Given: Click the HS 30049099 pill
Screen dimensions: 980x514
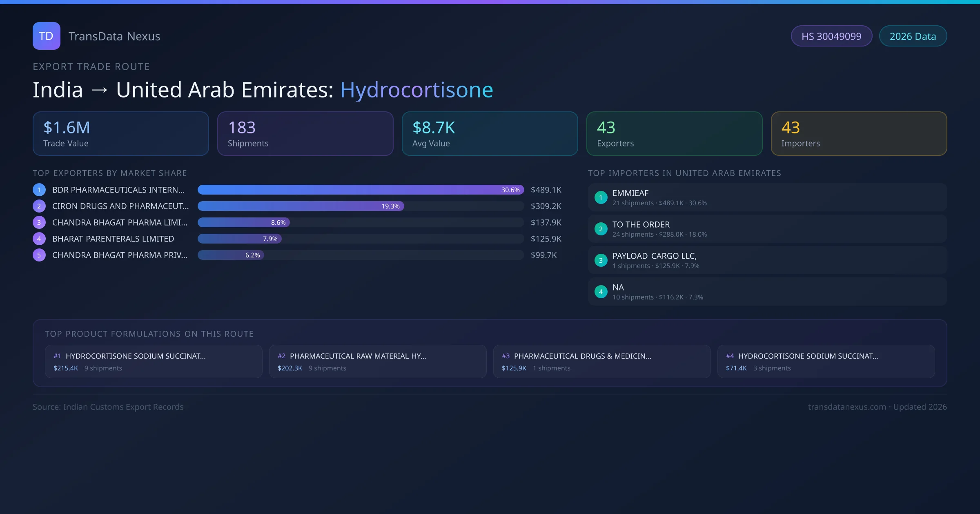Looking at the screenshot, I should coord(831,36).
